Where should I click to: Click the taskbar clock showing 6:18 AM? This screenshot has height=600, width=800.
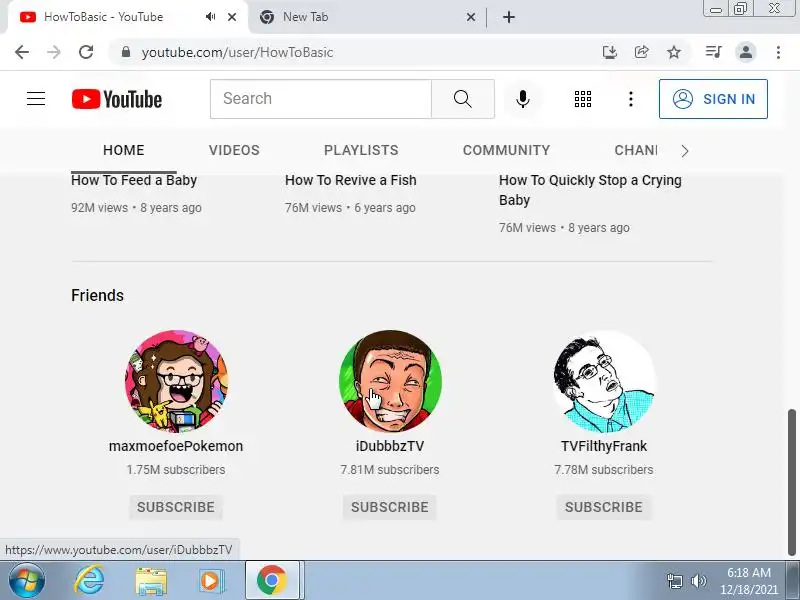click(749, 581)
